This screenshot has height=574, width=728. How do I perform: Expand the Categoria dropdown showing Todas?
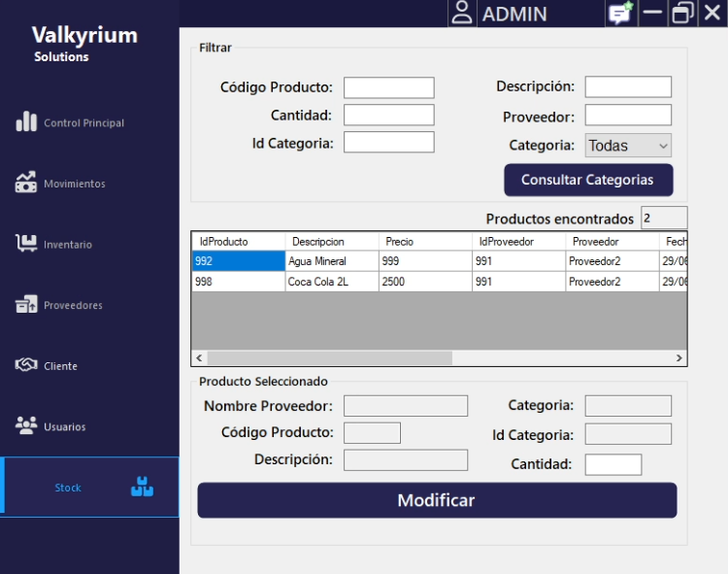pyautogui.click(x=628, y=146)
